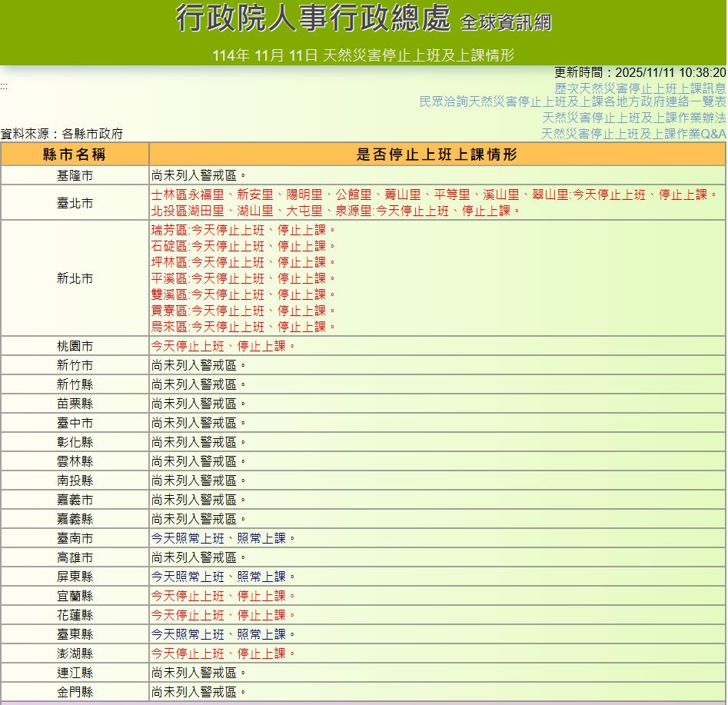Select the 新北市 city name cell
This screenshot has width=728, height=705.
75,278
